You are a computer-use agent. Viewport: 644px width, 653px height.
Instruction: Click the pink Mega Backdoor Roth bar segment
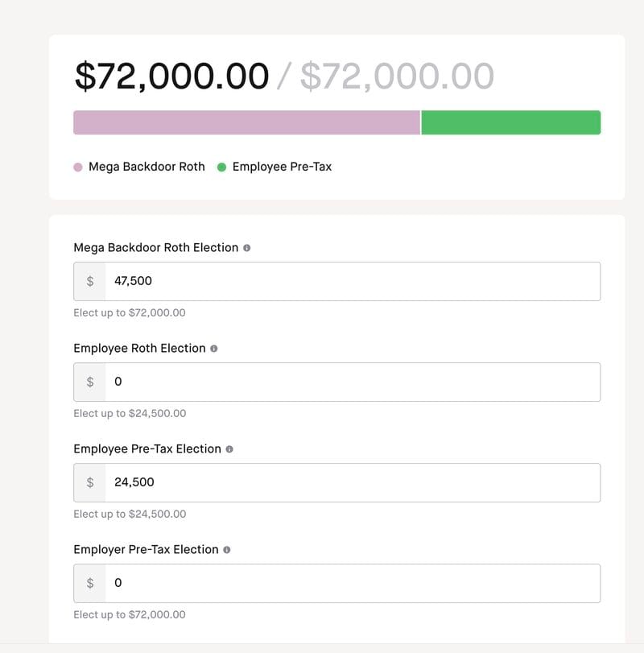pyautogui.click(x=246, y=122)
